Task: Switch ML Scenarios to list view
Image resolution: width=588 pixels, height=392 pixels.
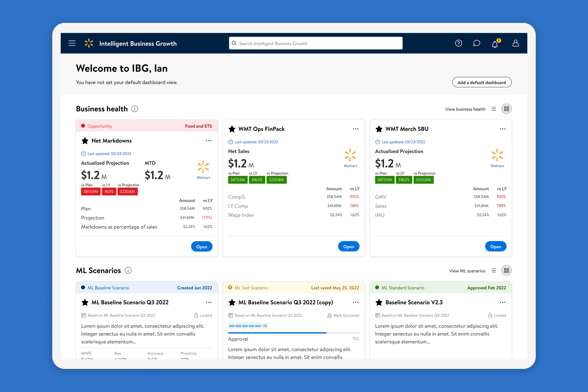Action: [493, 270]
